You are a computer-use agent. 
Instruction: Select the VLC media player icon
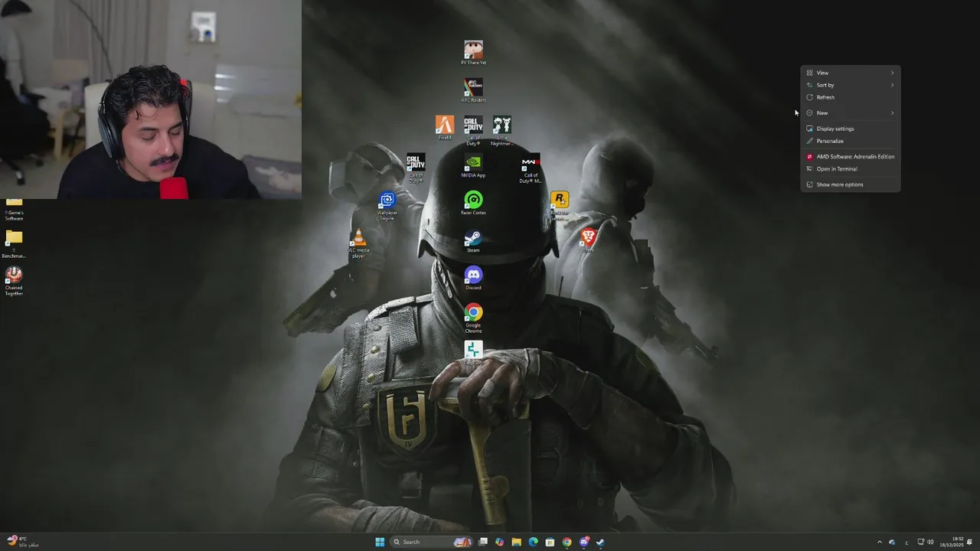358,244
